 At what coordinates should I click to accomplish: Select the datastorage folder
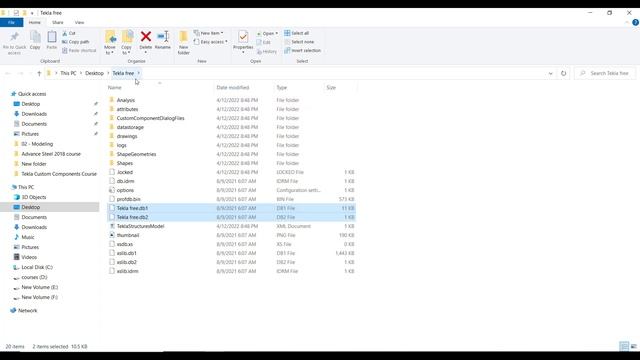point(130,127)
